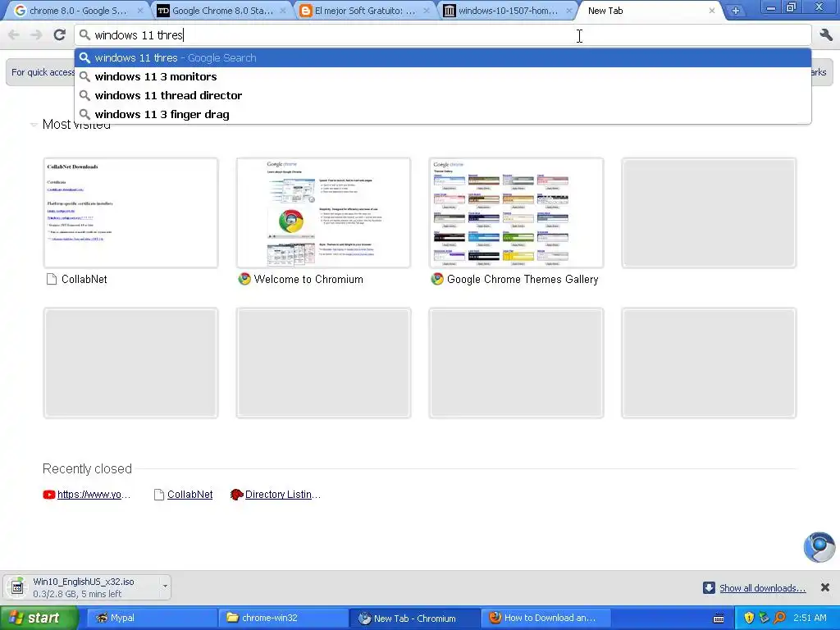Switch to 'How to Download an...' taskbar button
The width and height of the screenshot is (840, 630).
[x=546, y=618]
